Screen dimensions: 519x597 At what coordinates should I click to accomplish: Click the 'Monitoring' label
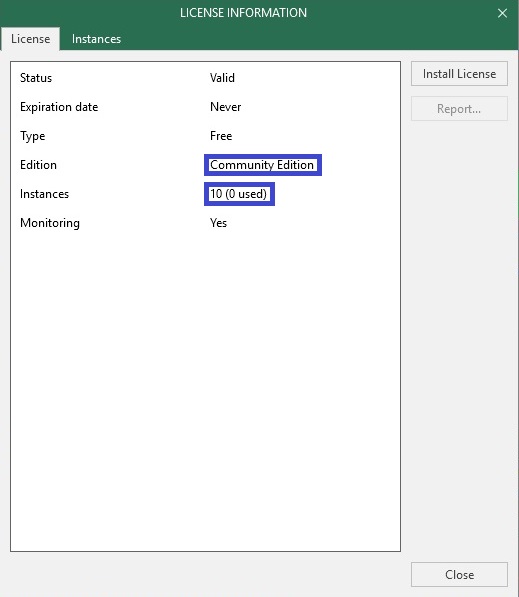(x=50, y=223)
